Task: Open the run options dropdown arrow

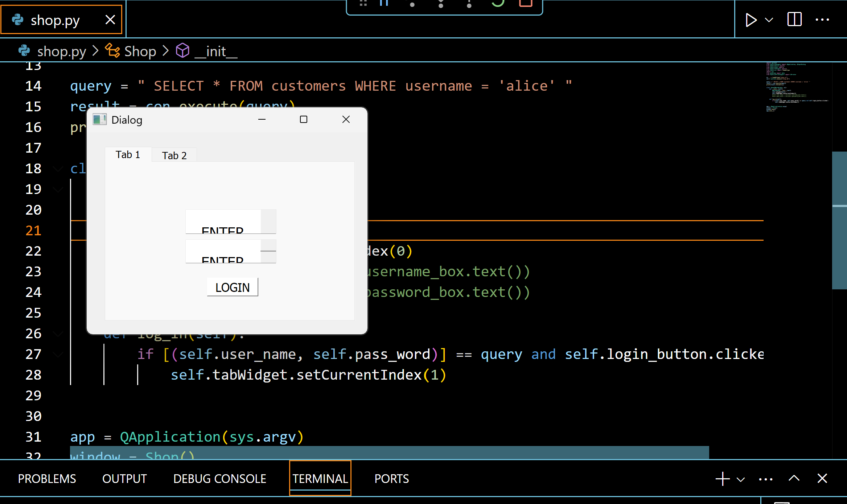Action: point(769,20)
